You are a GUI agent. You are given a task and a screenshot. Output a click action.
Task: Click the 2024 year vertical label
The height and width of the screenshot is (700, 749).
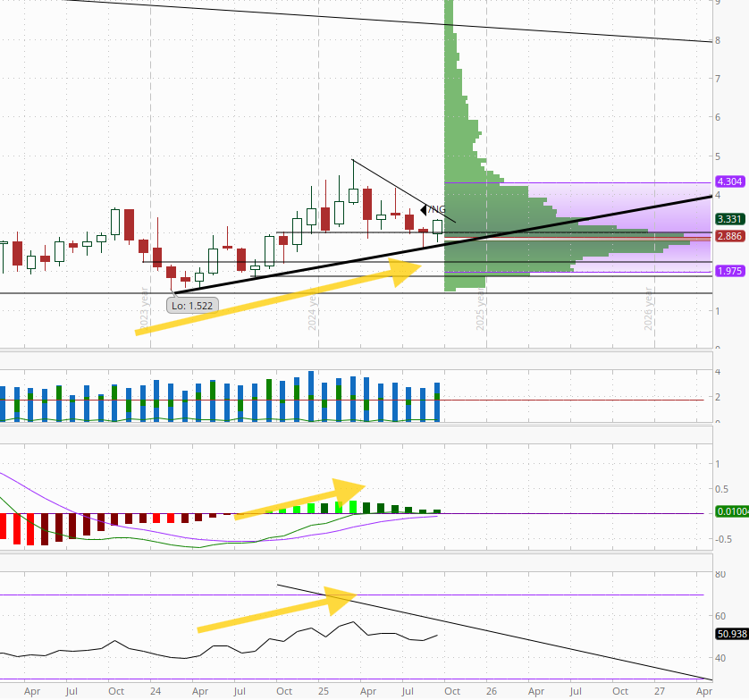313,308
